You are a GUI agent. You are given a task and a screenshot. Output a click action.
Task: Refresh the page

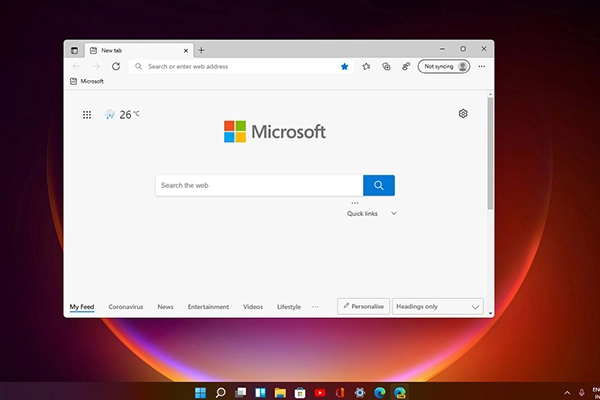click(116, 66)
